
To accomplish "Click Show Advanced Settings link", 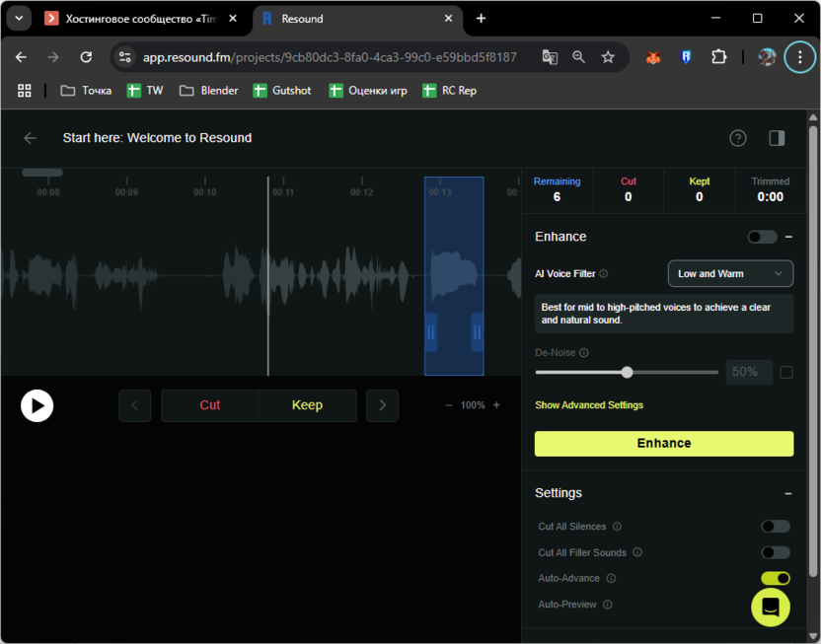I will coord(589,405).
